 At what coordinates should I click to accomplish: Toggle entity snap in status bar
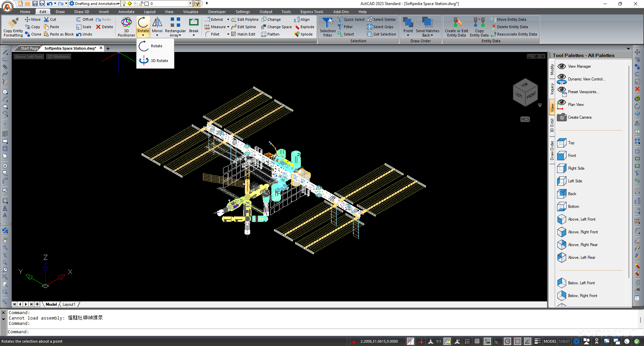point(518,341)
